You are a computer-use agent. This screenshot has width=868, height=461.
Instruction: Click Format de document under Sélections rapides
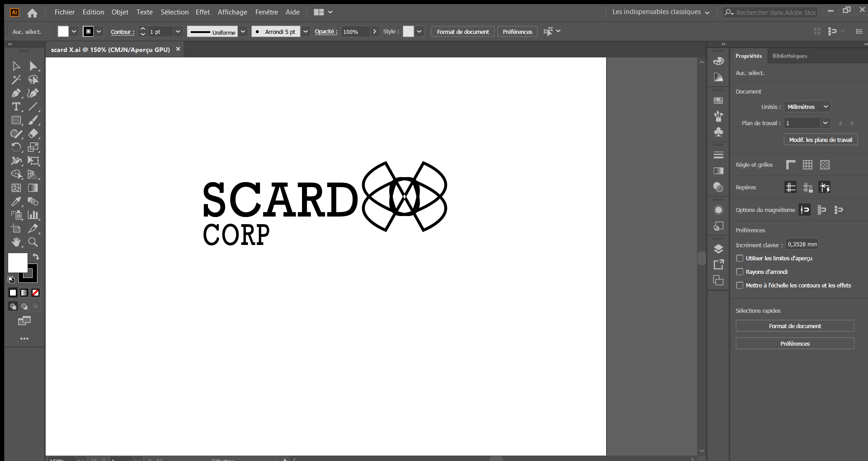tap(795, 326)
